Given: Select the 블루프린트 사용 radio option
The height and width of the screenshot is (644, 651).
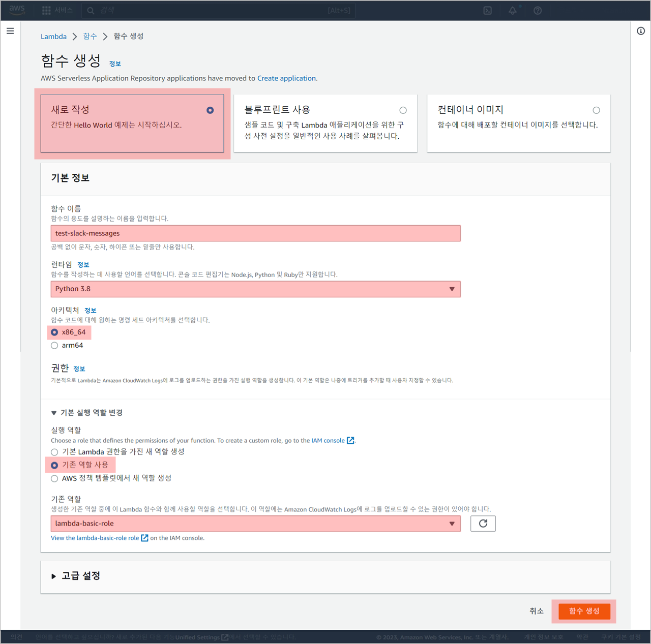Looking at the screenshot, I should point(403,110).
